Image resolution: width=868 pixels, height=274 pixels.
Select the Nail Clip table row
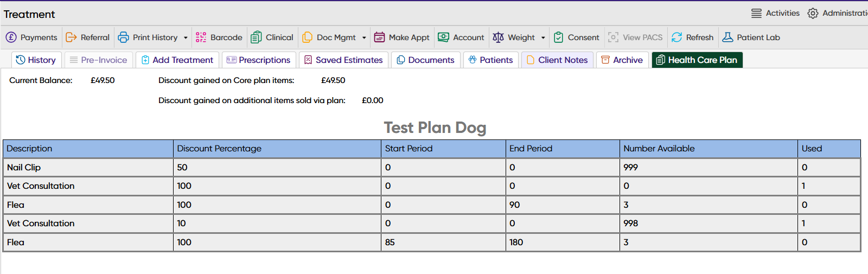coord(87,168)
